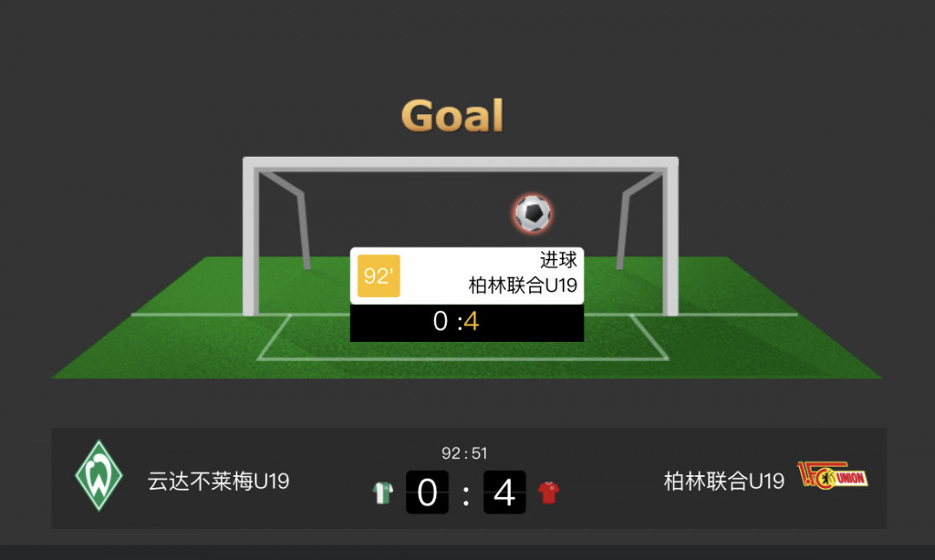
Task: Click the highlighted orange 4 in popup score
Action: coord(472,321)
